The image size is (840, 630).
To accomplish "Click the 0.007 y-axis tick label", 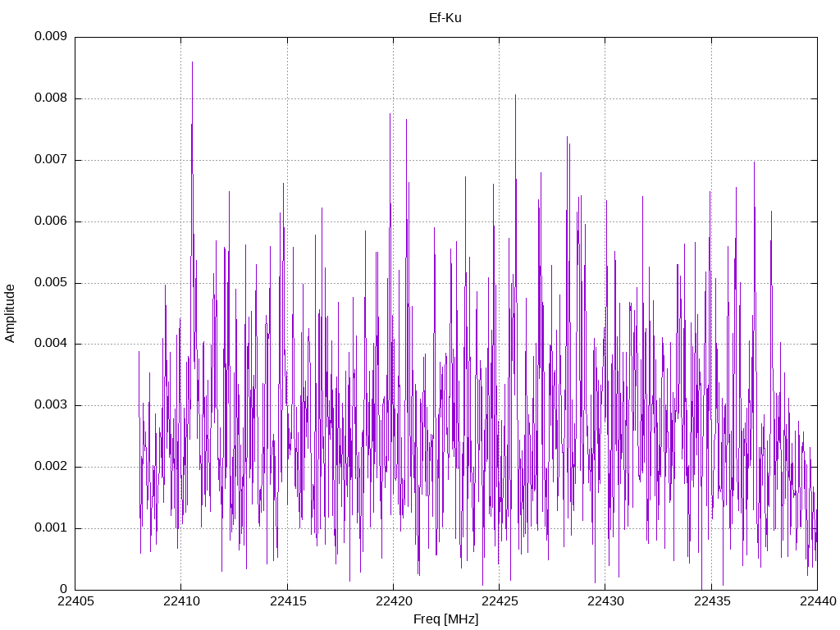I will tap(51, 160).
